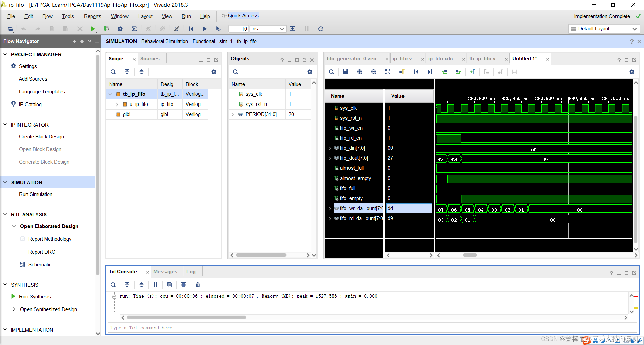This screenshot has width=644, height=345.
Task: Open Scope panel settings gear
Action: (214, 72)
